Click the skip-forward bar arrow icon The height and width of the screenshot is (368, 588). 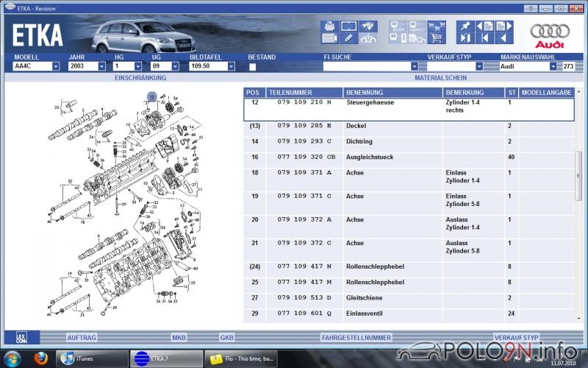465,38
